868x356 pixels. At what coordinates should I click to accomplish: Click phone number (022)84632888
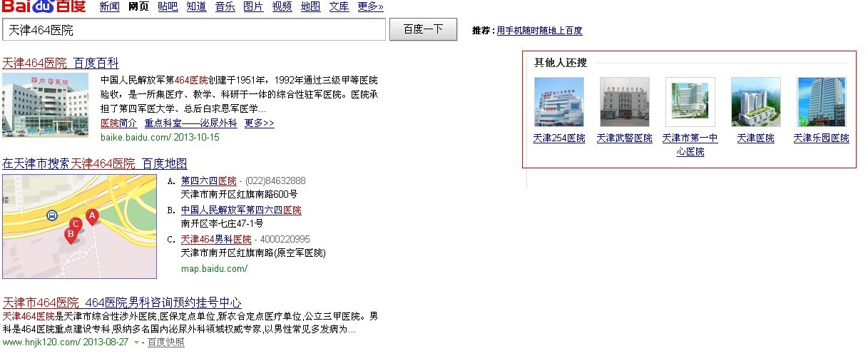click(275, 180)
